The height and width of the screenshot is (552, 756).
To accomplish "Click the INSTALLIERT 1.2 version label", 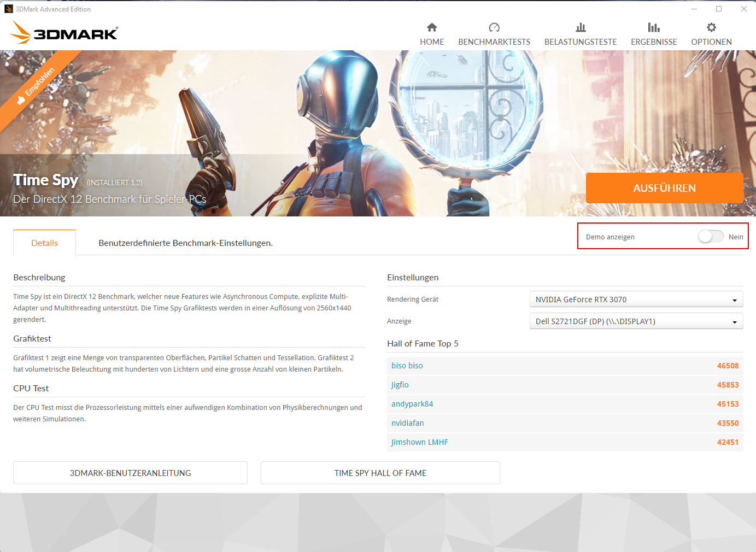I will click(x=115, y=183).
